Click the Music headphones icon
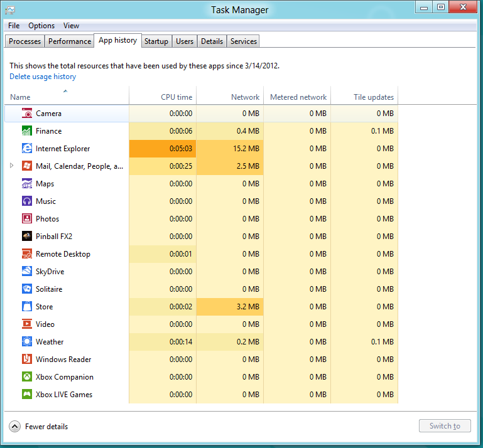This screenshot has height=448, width=483. pos(27,201)
